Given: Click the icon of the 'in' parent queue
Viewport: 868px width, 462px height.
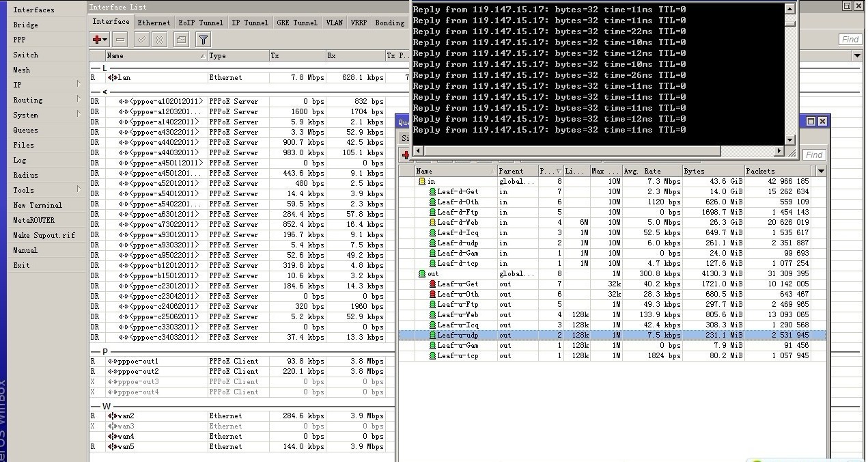Looking at the screenshot, I should (422, 182).
